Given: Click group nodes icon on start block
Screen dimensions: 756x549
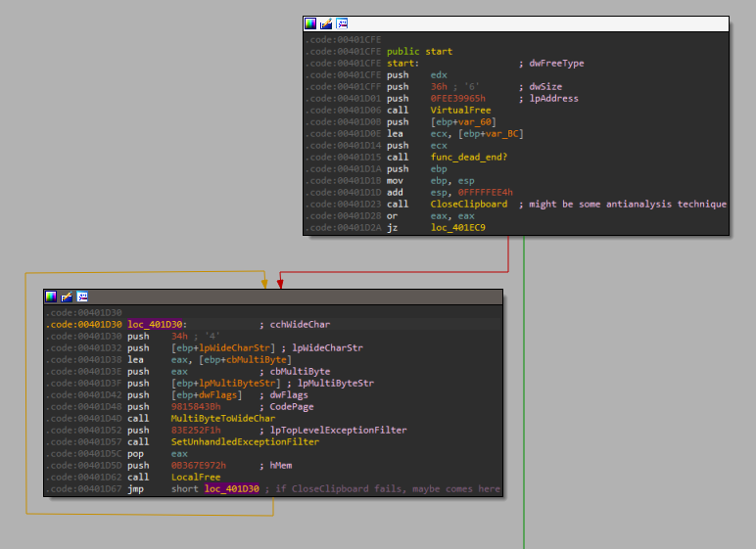Looking at the screenshot, I should coord(342,23).
